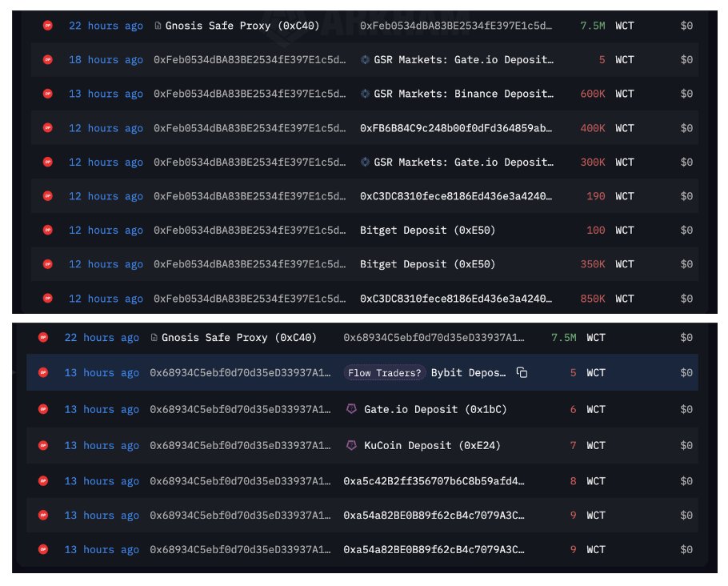This screenshot has height=586, width=728.
Task: Open sender 0xFeb0534 on the 600K WCT row
Action: point(250,94)
